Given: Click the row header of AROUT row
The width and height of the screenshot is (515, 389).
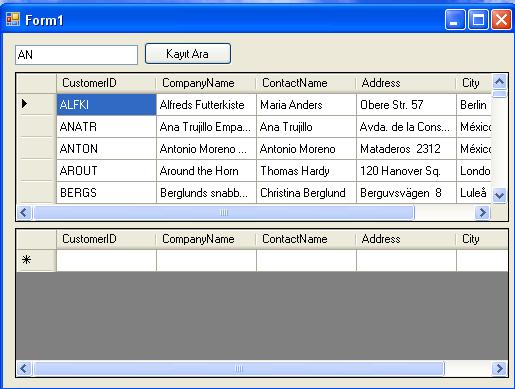Looking at the screenshot, I should (36, 171).
